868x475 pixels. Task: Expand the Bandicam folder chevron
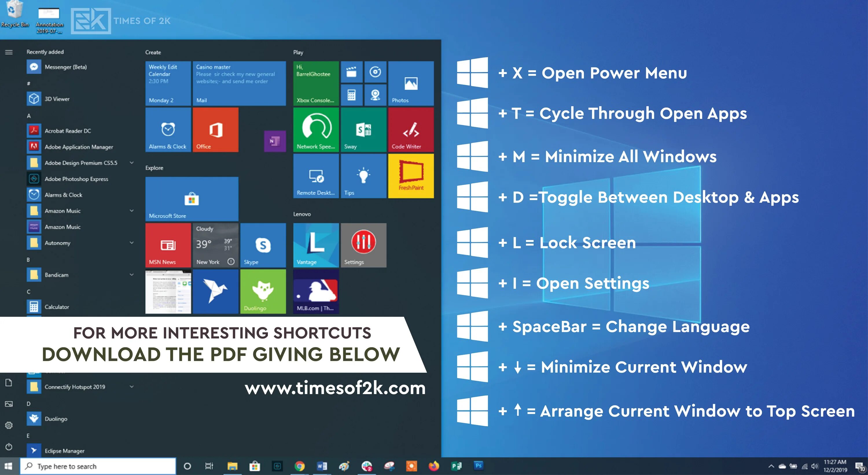pos(132,275)
